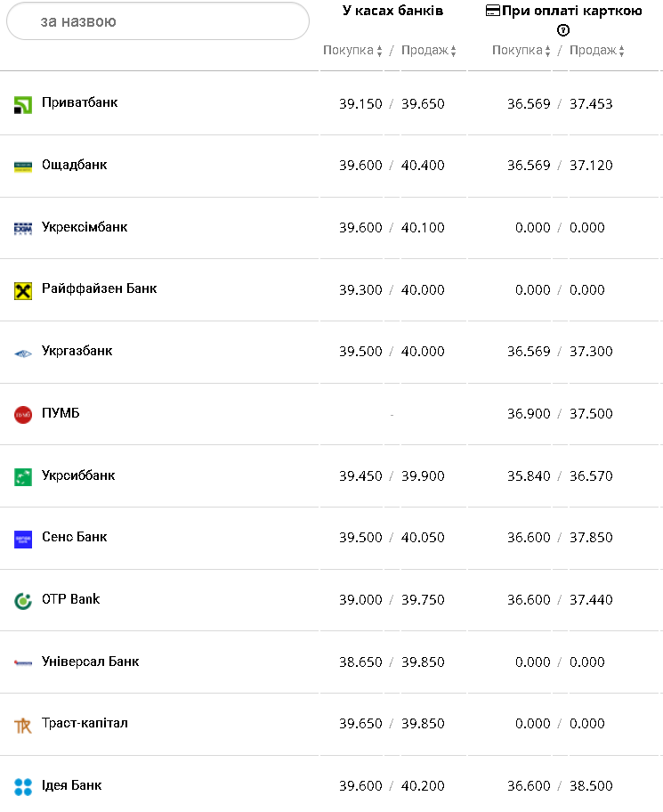Screen dimensions: 663x812
Task: Click the ПУМБ red logo icon
Action: pos(23,415)
